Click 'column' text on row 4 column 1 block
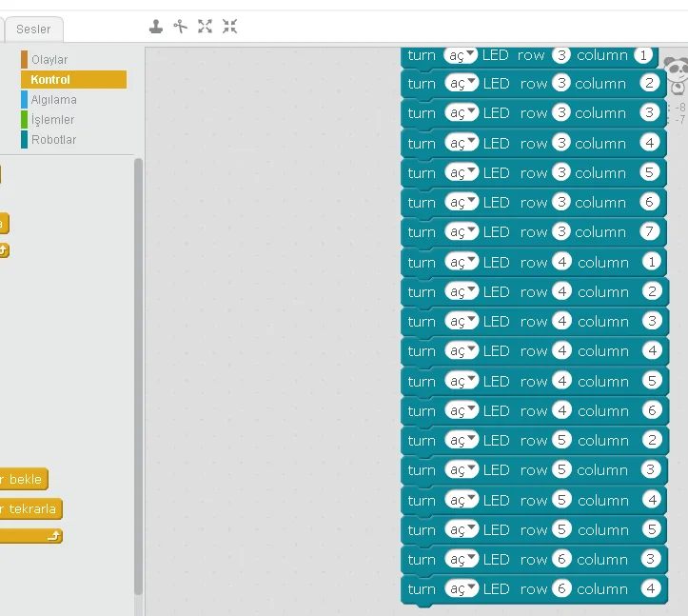This screenshot has height=616, width=688. (603, 262)
